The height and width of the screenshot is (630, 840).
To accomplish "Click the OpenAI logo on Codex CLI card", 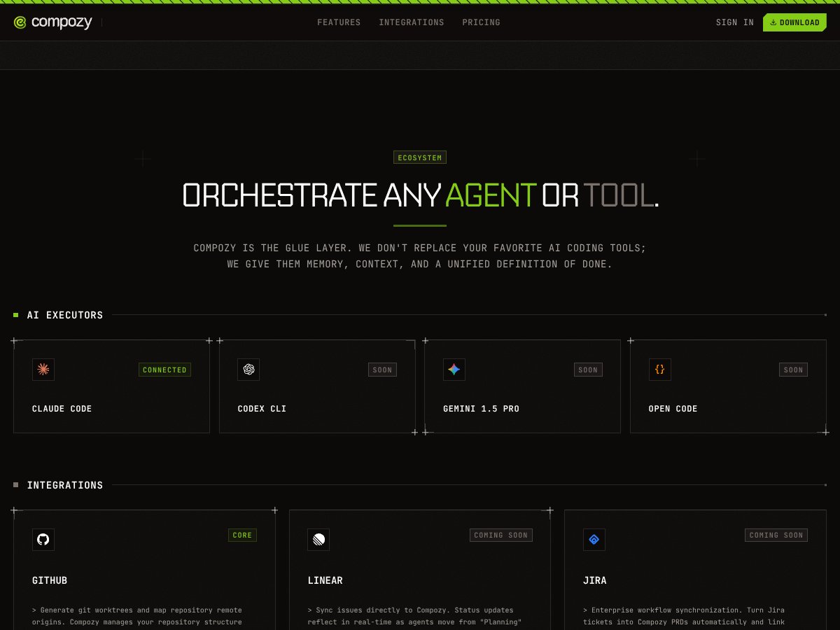I will [248, 370].
